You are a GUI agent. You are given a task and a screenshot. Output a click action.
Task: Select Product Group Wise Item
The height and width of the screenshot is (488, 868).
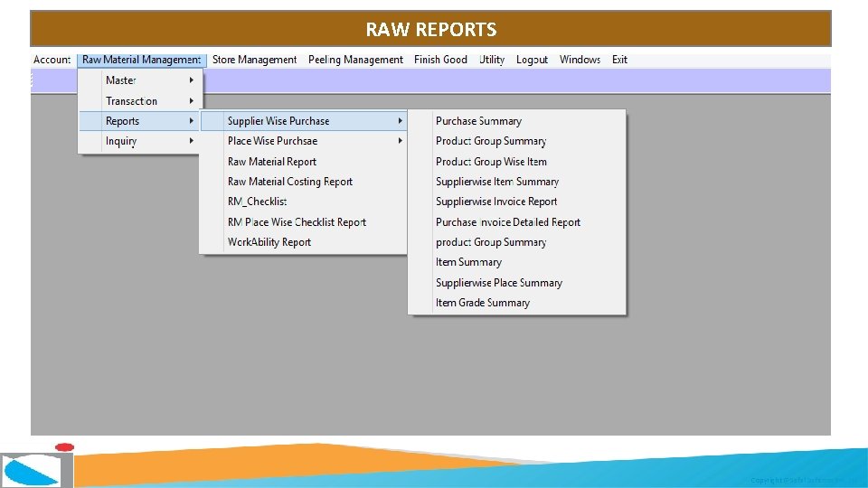click(517, 162)
